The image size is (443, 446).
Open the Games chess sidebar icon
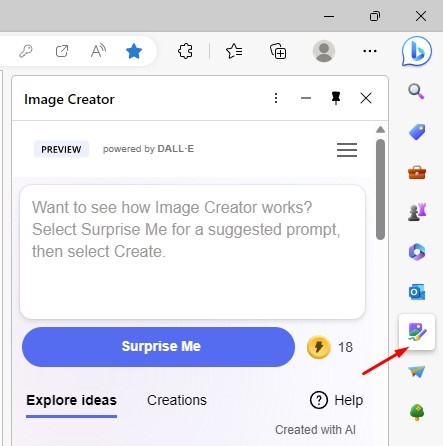pyautogui.click(x=417, y=212)
